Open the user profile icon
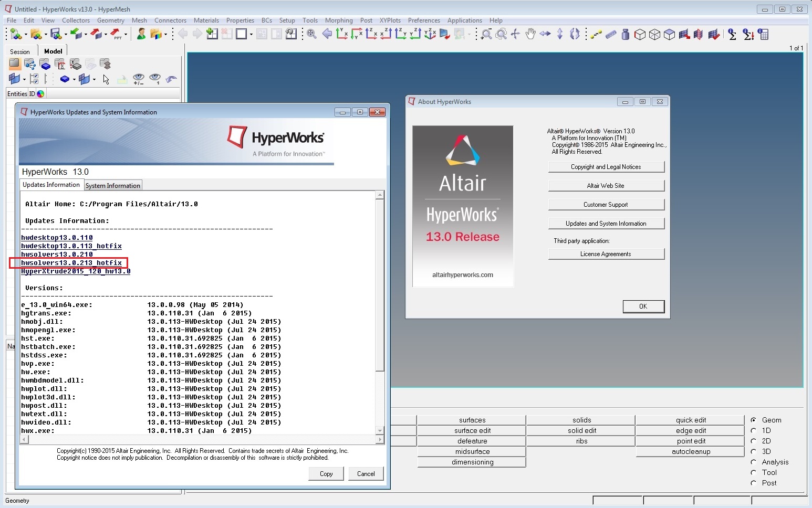 (x=141, y=34)
